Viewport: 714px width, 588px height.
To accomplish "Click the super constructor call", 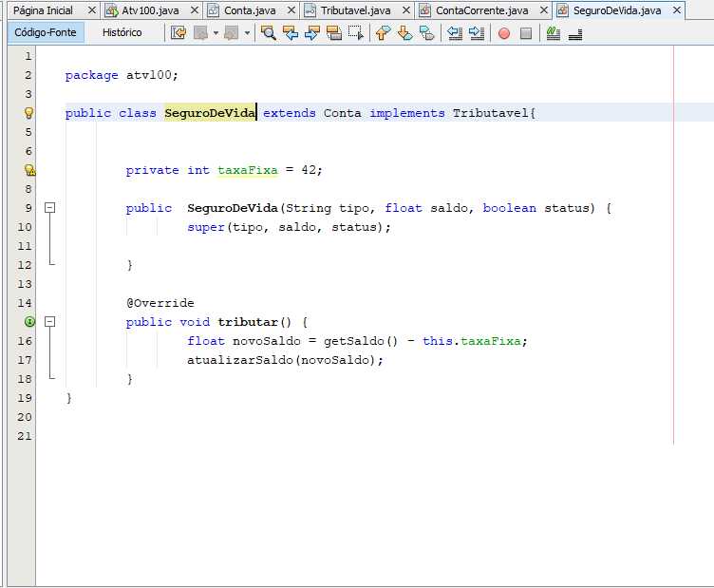I will coord(206,227).
